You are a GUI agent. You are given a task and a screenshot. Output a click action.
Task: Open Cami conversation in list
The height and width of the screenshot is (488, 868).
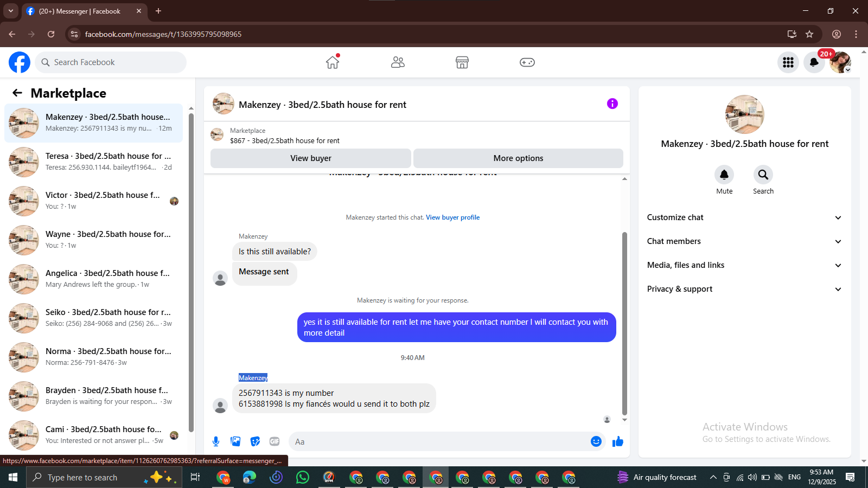point(93,435)
